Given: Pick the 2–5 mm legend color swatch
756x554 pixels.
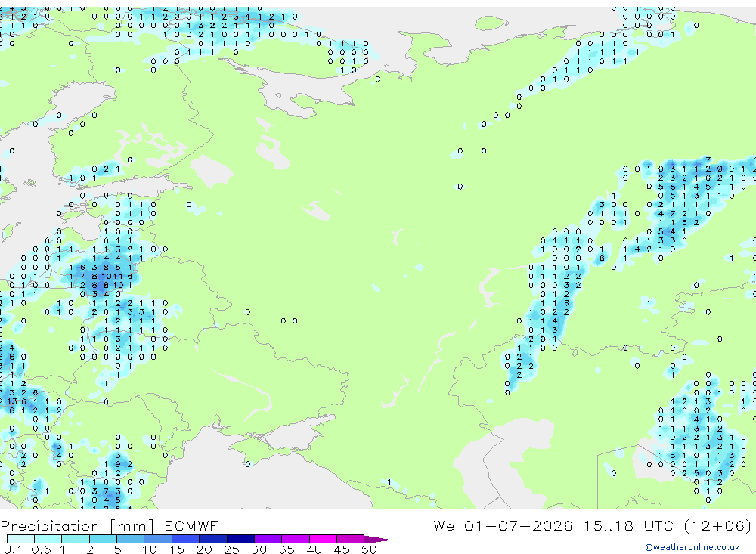Looking at the screenshot, I should [103, 539].
